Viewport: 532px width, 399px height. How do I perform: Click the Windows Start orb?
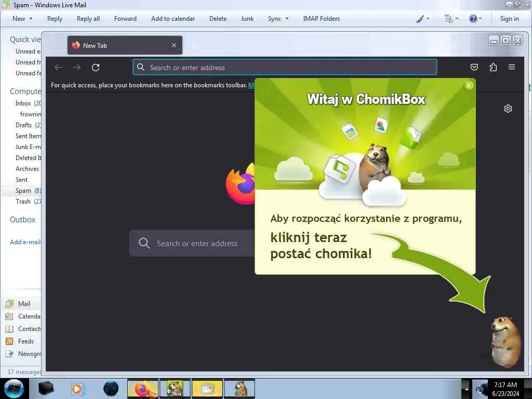pyautogui.click(x=14, y=389)
